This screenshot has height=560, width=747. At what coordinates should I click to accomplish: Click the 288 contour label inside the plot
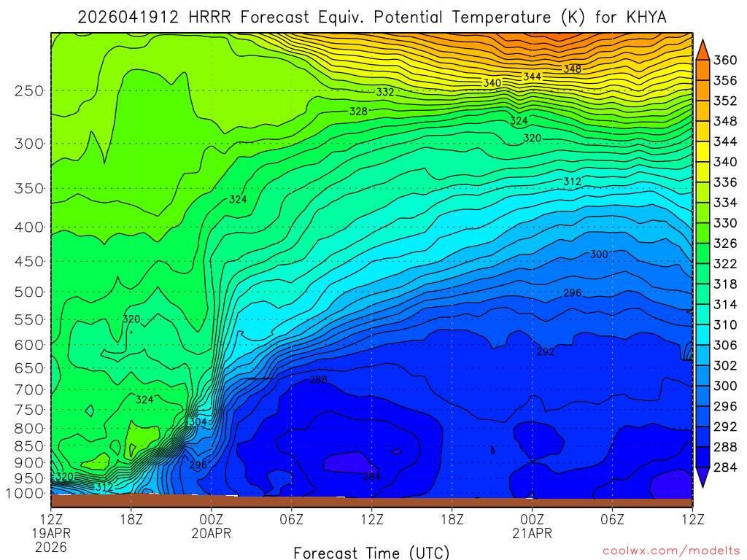[318, 379]
